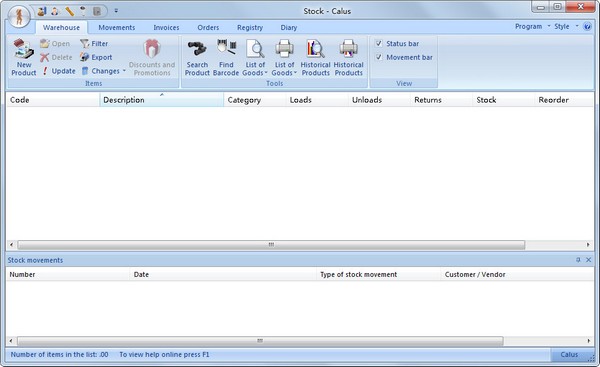Viewport: 600px width, 367px height.
Task: Preview Historical Products with magnifier chart icon
Action: click(x=315, y=57)
